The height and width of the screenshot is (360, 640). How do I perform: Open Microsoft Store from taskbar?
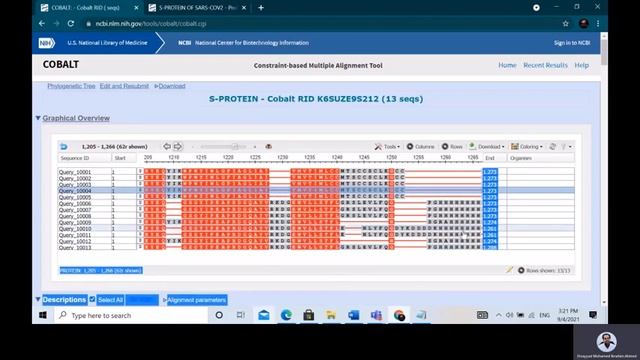coord(309,315)
